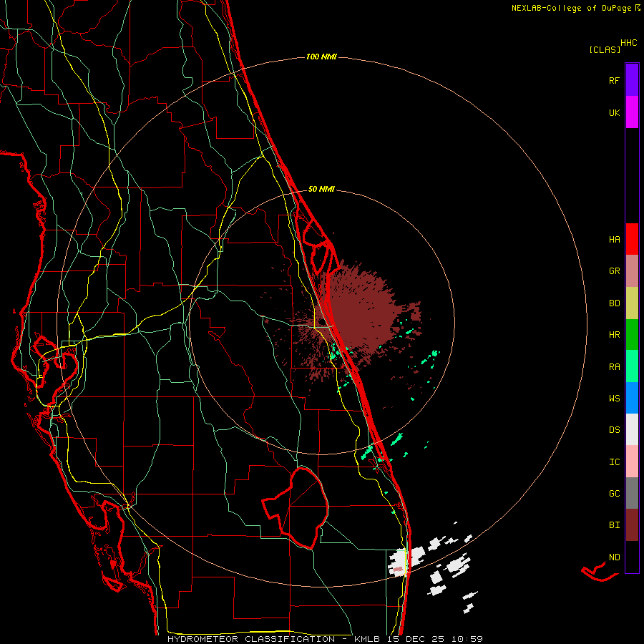Click the DS legend label
This screenshot has height=644, width=644.
point(614,430)
